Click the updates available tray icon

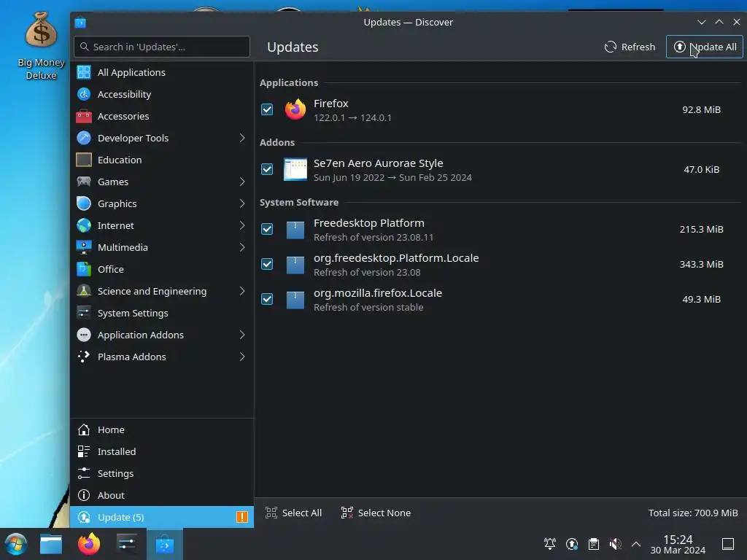(572, 544)
